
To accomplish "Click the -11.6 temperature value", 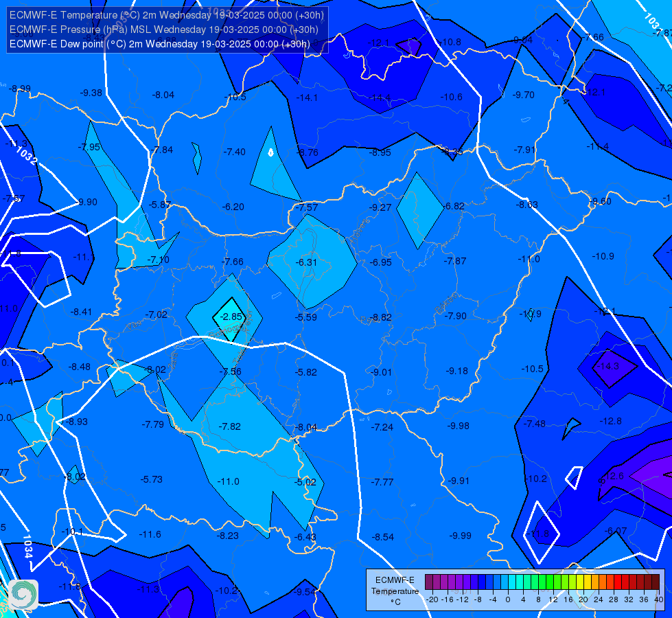I will click(x=150, y=534).
